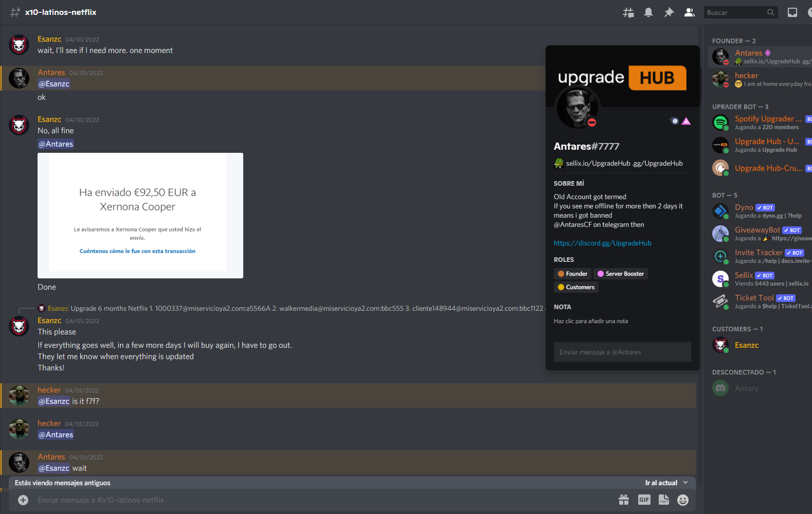Click the discord.gg/UpgradeHub link in profile
Screen dimensions: 812x514
(602, 243)
